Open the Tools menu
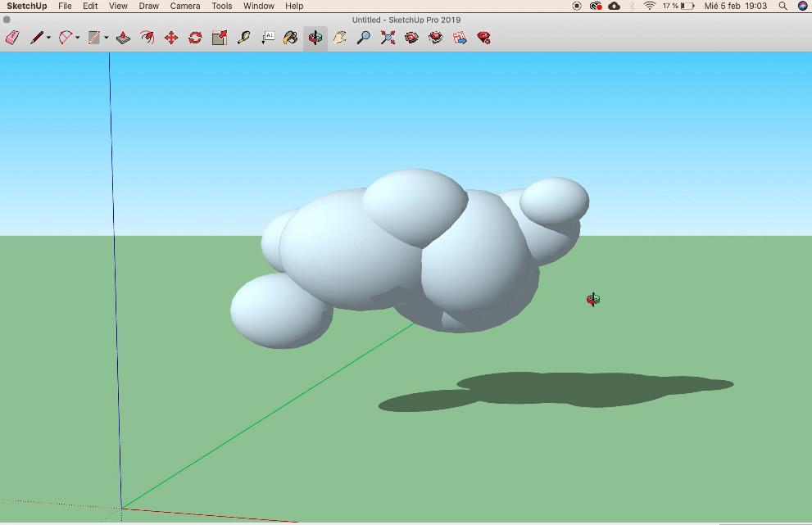This screenshot has width=812, height=525. coord(222,7)
